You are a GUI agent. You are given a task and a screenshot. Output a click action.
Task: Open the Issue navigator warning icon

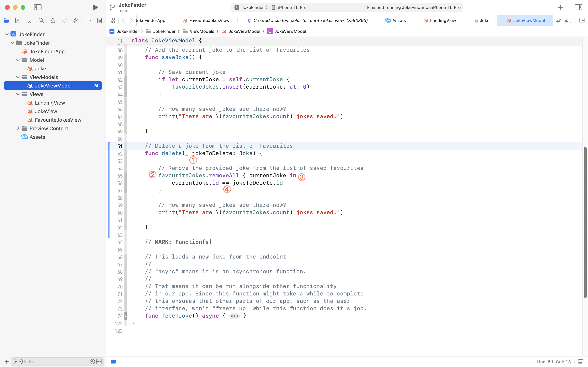(53, 21)
